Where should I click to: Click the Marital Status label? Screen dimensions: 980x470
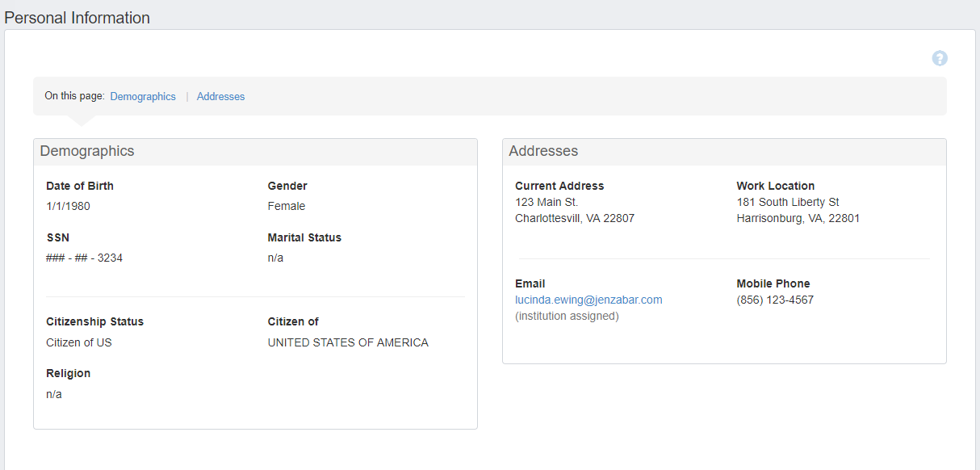click(x=304, y=237)
